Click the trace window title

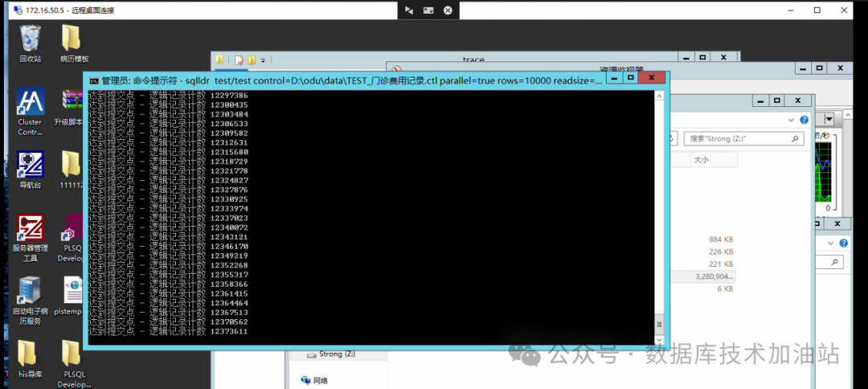pyautogui.click(x=473, y=59)
